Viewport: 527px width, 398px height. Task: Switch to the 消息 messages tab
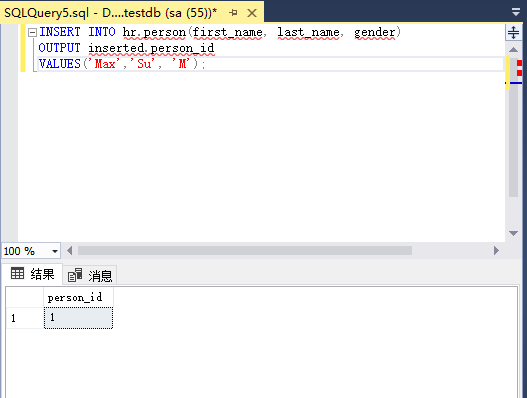coord(90,276)
